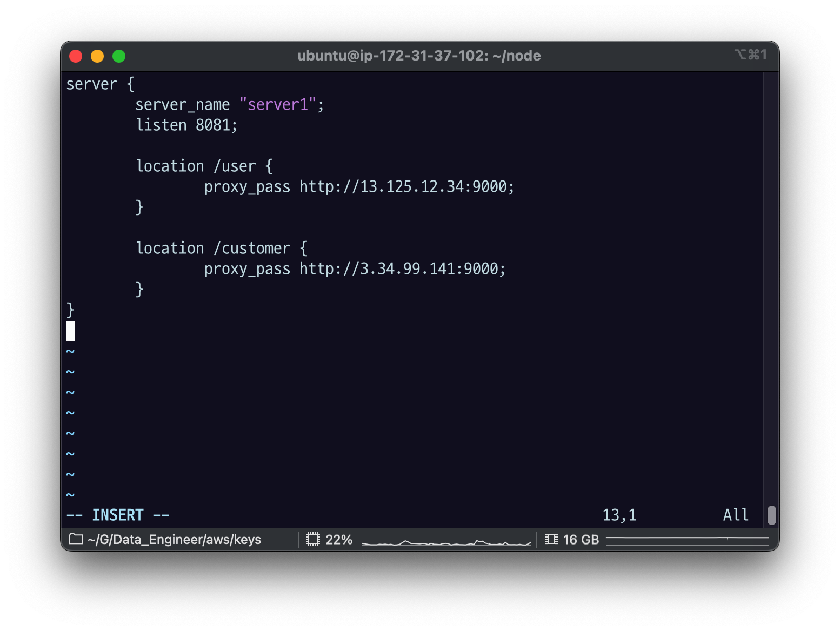This screenshot has width=840, height=631.
Task: Click the location /user line
Action: 204,166
